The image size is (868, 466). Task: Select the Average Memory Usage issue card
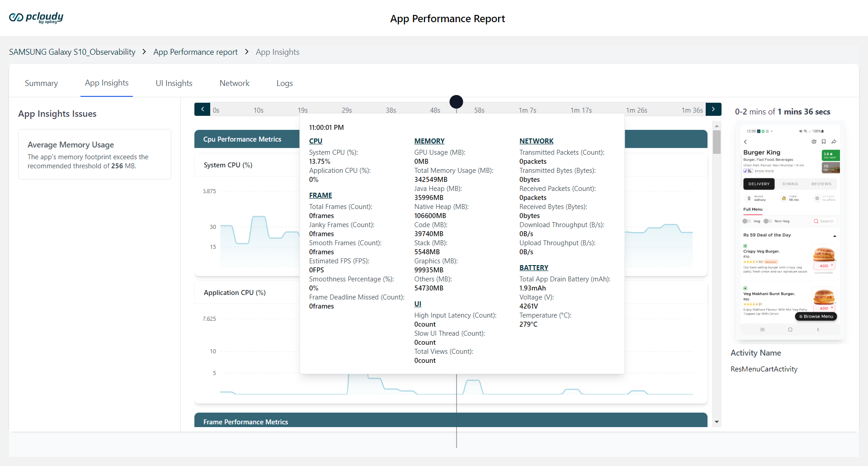[94, 154]
